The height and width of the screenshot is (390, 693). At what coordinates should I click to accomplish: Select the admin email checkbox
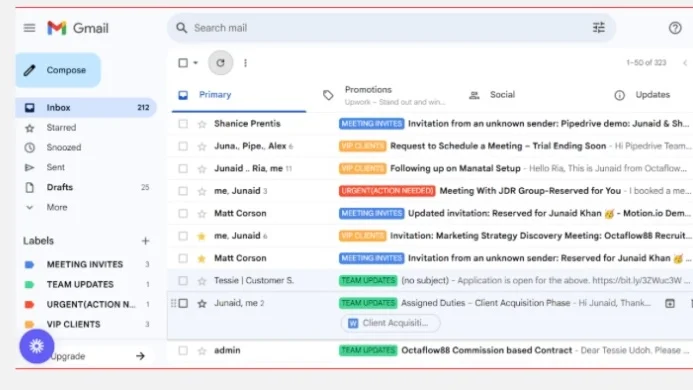[183, 351]
